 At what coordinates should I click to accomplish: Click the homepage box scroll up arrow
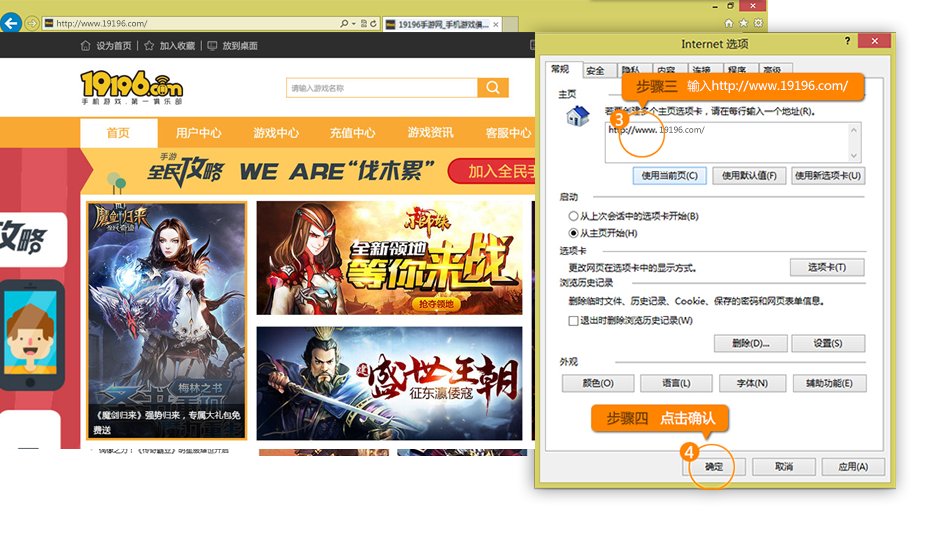pos(854,129)
